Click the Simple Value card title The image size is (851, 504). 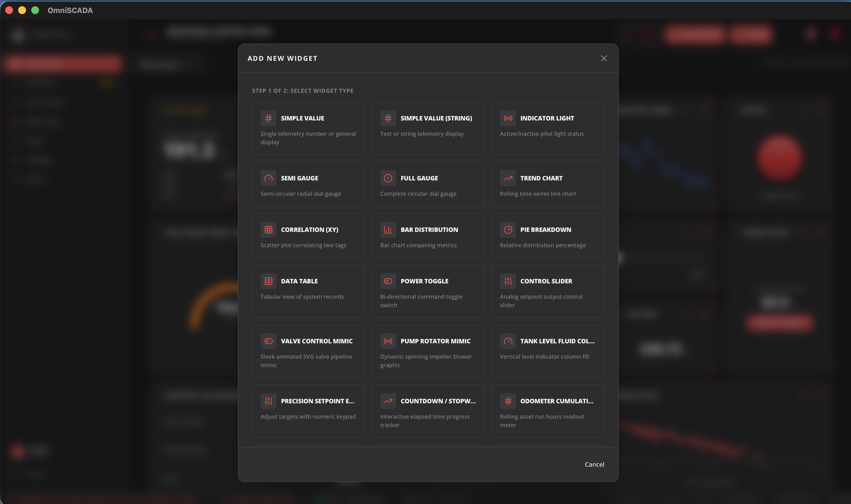[302, 118]
